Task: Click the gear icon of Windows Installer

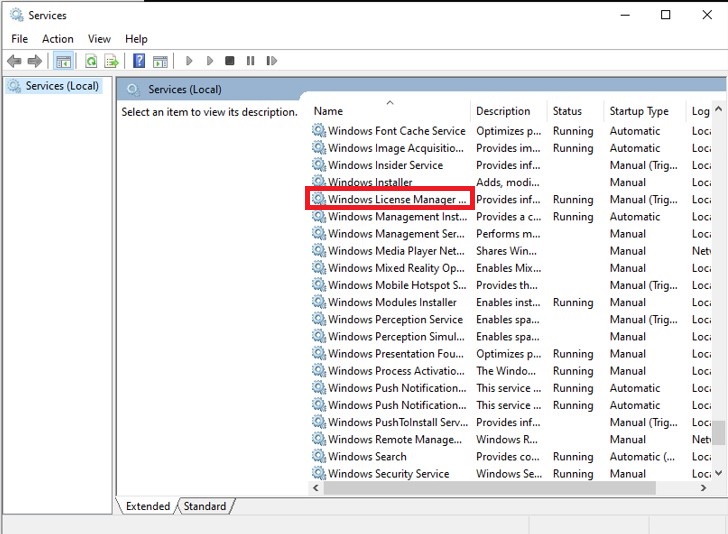Action: [318, 181]
